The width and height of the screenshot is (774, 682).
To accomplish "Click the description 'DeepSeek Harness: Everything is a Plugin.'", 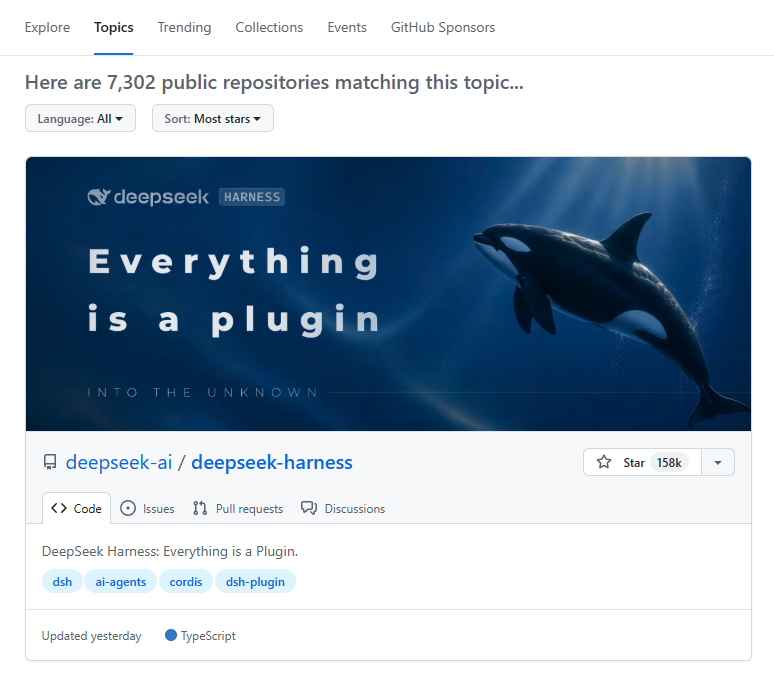I will tap(170, 551).
